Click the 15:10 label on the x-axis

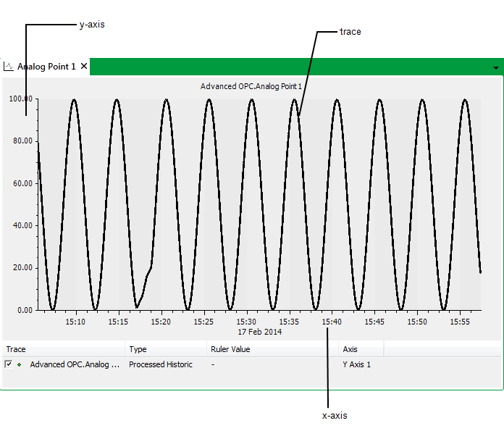[75, 321]
